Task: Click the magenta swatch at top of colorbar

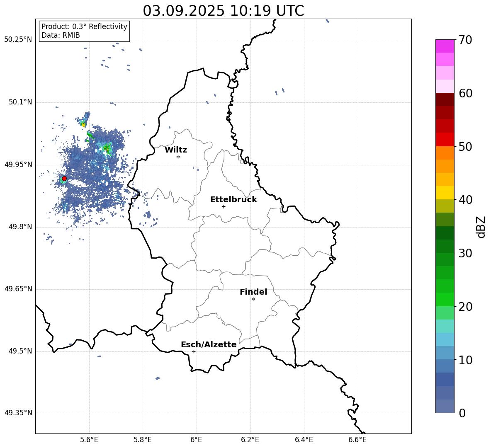Action: pos(445,46)
